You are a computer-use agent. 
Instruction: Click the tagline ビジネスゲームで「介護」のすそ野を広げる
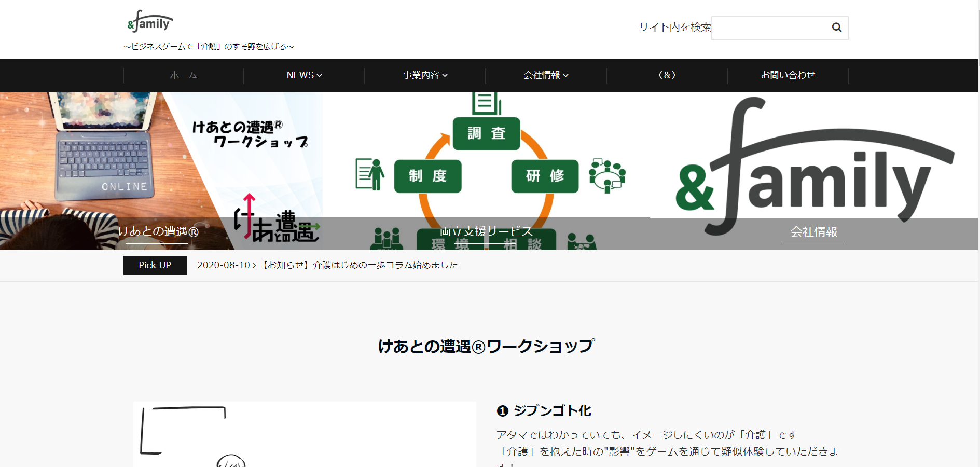(x=209, y=47)
